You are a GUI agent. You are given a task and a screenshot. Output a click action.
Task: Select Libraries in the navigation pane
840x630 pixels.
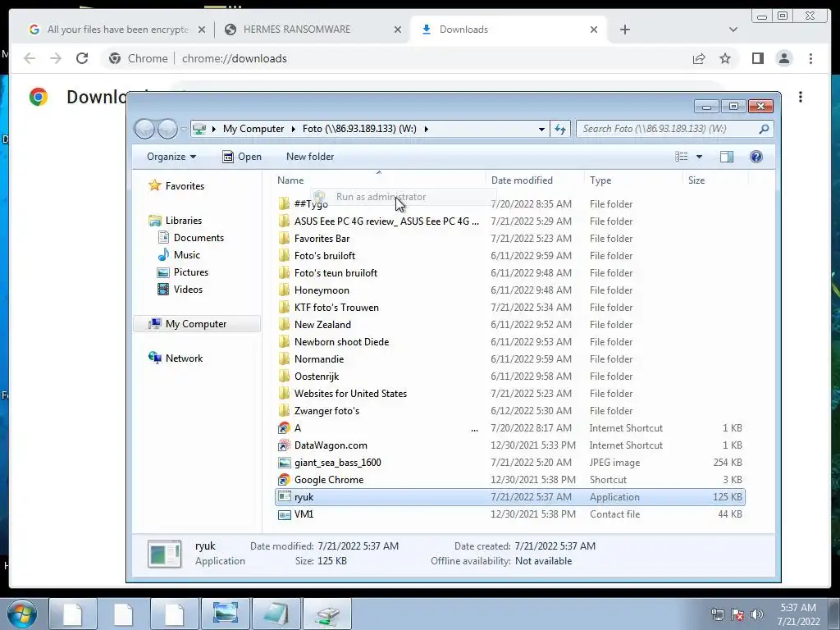pyautogui.click(x=176, y=220)
